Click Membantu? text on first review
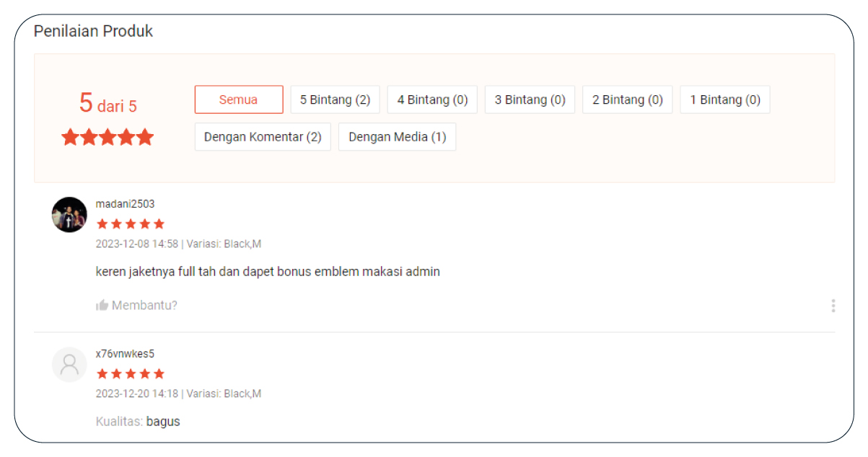The width and height of the screenshot is (868, 457). (144, 305)
